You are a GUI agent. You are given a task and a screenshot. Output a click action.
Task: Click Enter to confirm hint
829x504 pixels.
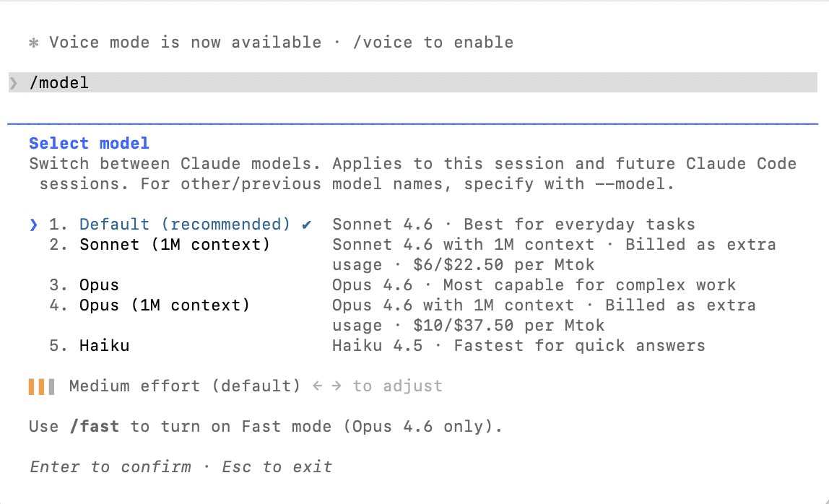pyautogui.click(x=110, y=467)
